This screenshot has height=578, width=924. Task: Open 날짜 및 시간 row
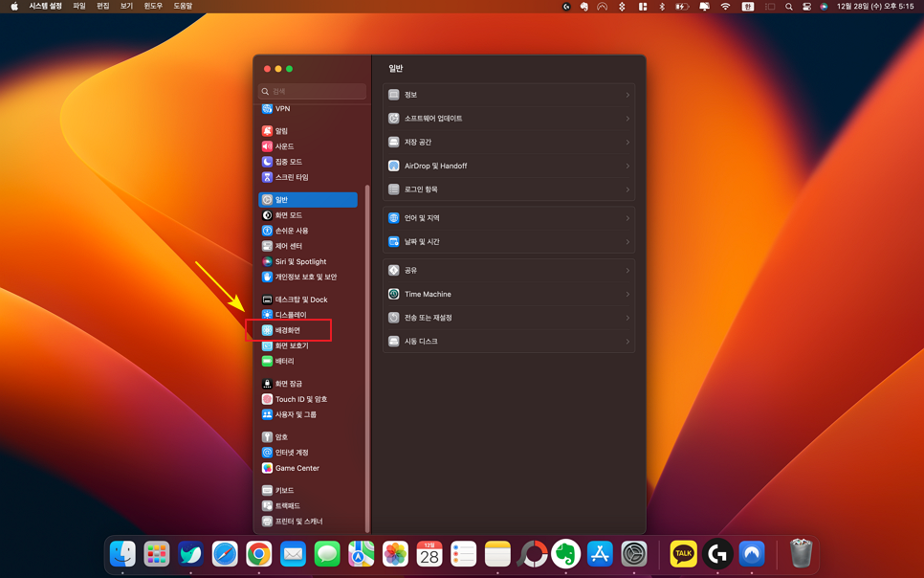(x=509, y=242)
